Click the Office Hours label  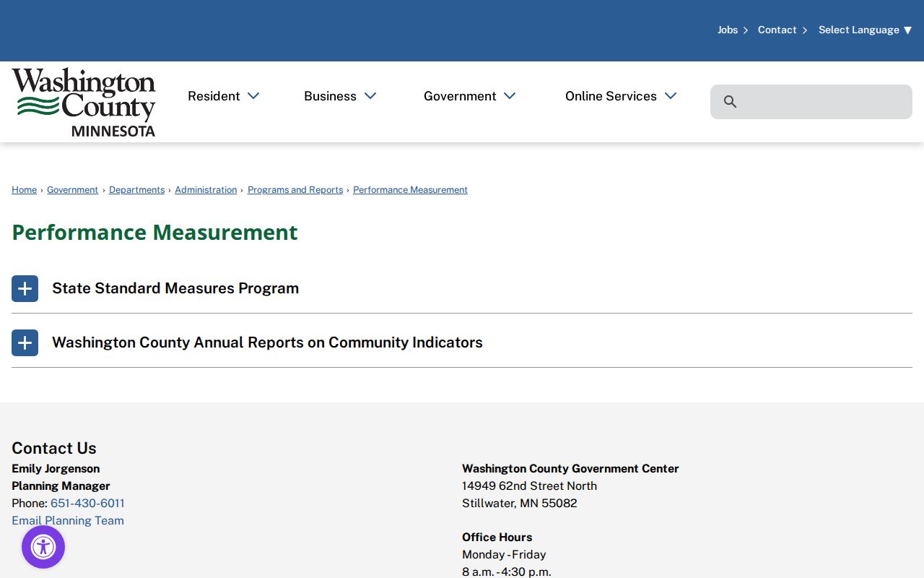[x=497, y=538]
